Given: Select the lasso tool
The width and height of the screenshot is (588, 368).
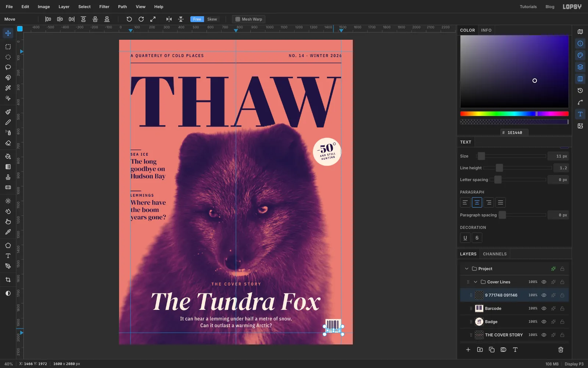Looking at the screenshot, I should [8, 67].
